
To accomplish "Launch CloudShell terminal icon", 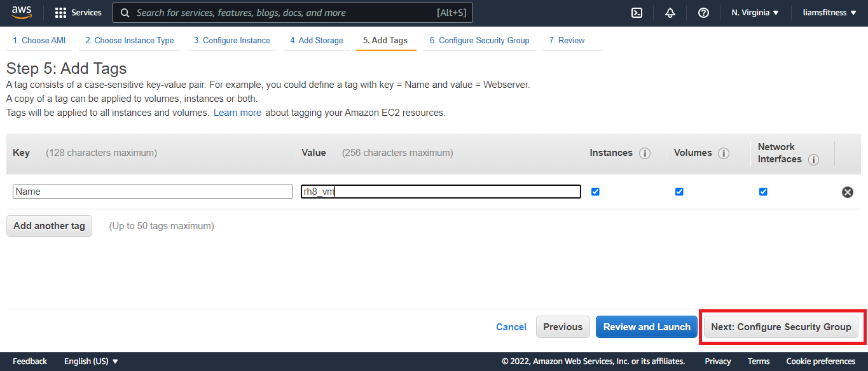I will click(x=637, y=13).
